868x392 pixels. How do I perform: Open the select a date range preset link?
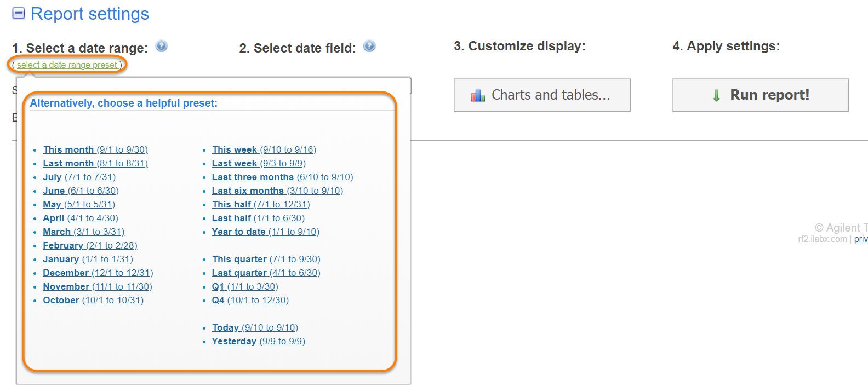pos(67,65)
